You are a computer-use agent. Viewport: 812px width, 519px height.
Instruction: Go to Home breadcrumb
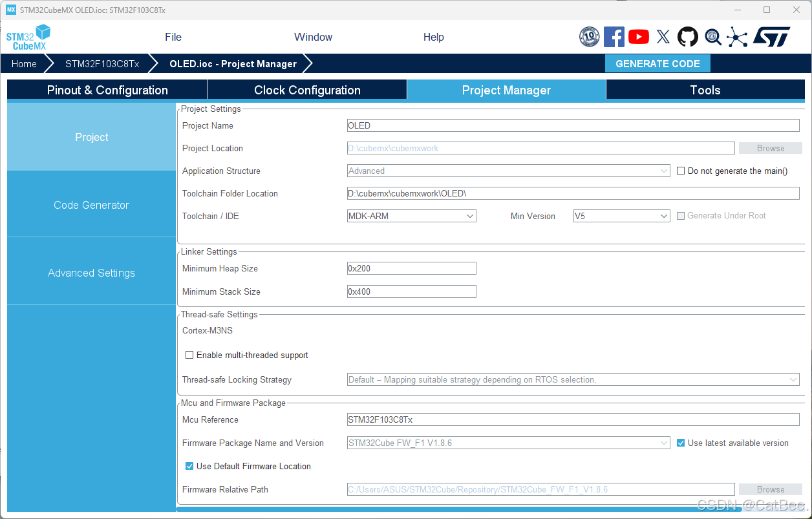(24, 63)
